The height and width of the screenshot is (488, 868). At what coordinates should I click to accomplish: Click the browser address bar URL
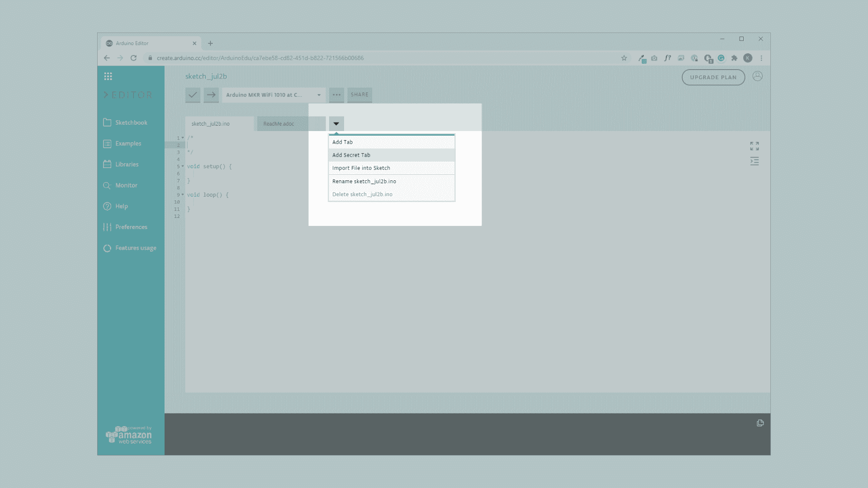click(260, 58)
